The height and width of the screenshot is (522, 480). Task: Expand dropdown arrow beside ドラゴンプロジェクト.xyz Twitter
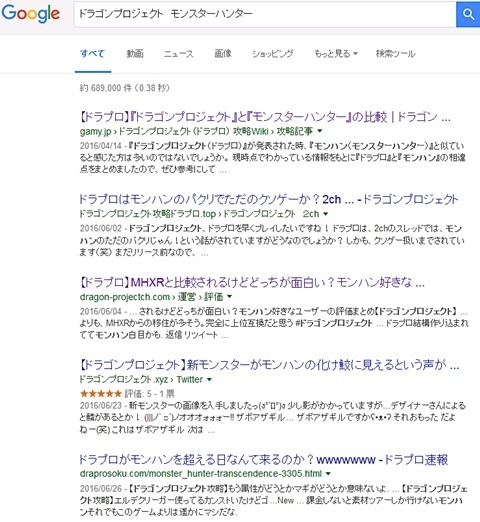pos(209,379)
